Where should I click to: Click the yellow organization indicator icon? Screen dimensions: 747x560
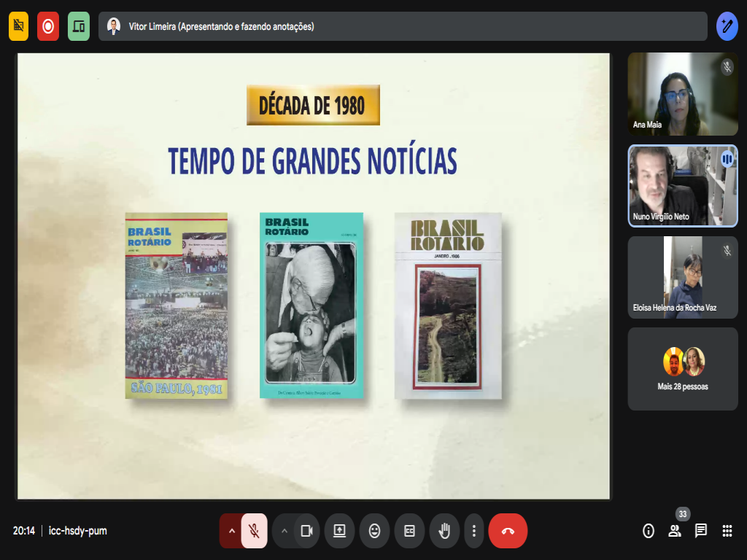(x=18, y=26)
